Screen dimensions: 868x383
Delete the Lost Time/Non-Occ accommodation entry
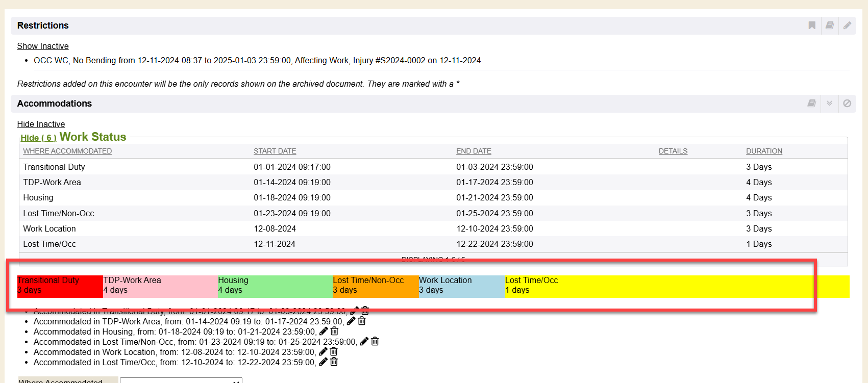click(375, 342)
